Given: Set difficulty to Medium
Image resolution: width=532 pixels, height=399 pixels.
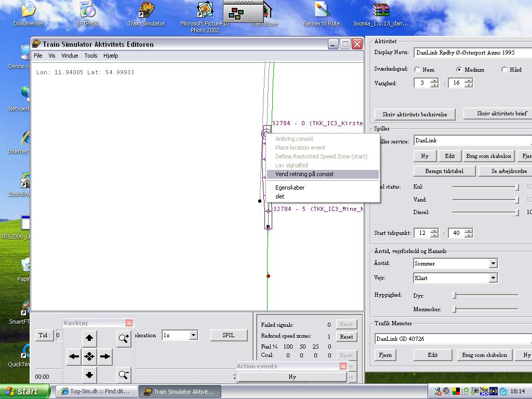Looking at the screenshot, I should [x=459, y=70].
